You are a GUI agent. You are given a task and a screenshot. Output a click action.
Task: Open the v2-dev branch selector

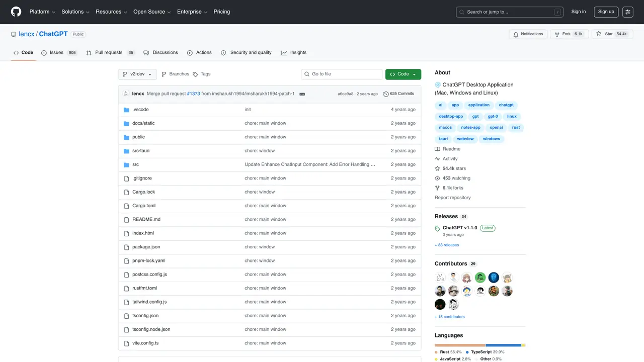(137, 74)
